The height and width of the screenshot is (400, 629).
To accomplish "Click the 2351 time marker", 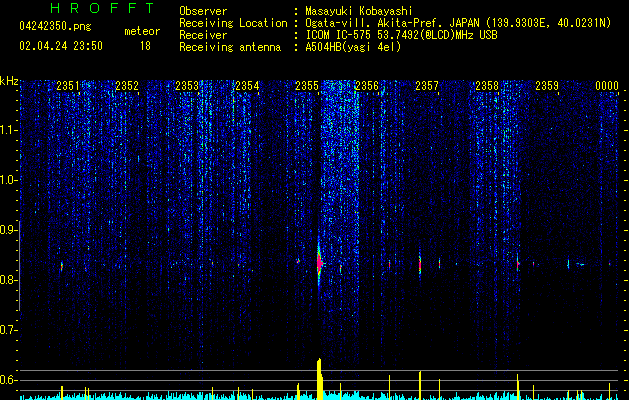I will pos(68,86).
